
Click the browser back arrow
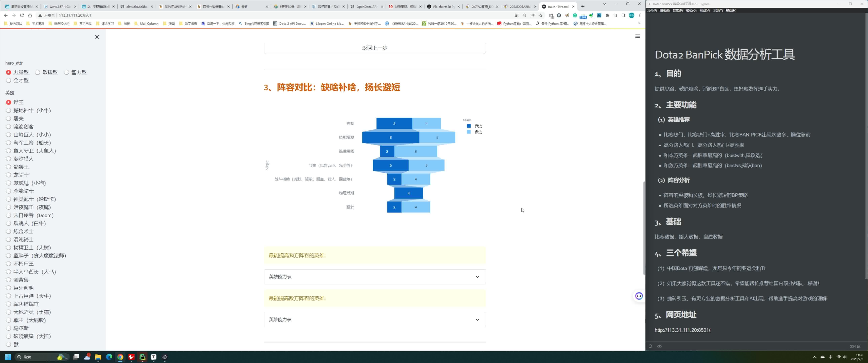click(x=6, y=15)
